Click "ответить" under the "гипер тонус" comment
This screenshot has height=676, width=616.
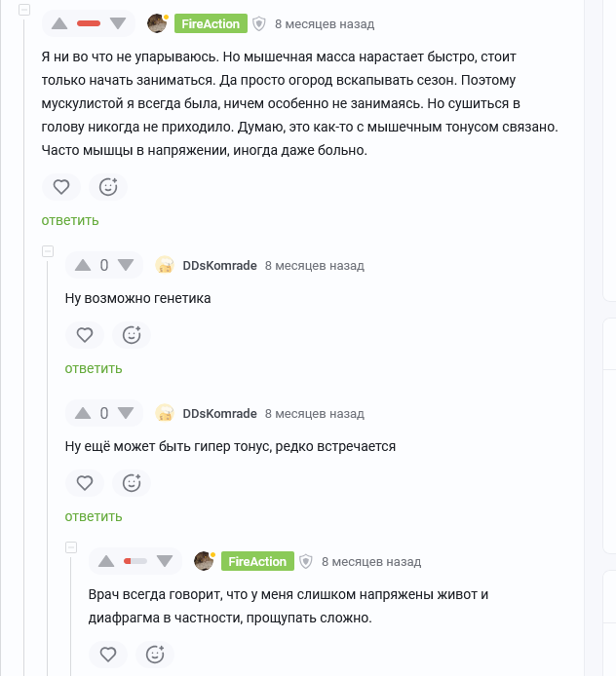pyautogui.click(x=94, y=516)
